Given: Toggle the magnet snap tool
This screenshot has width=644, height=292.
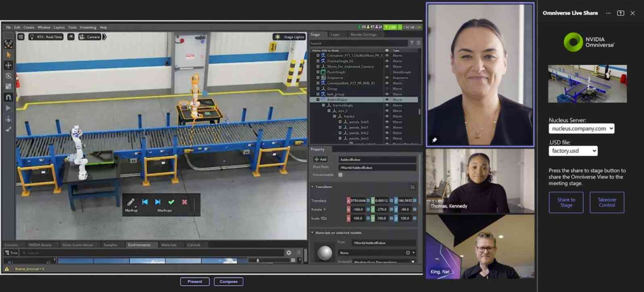Looking at the screenshot, I should [8, 97].
